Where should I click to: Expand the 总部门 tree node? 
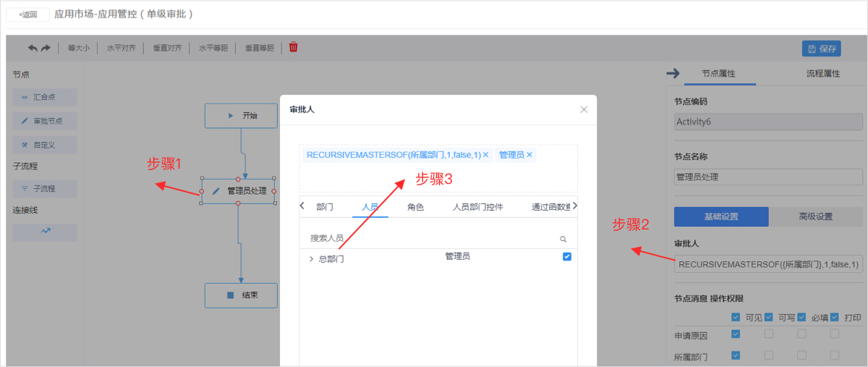pyautogui.click(x=311, y=258)
